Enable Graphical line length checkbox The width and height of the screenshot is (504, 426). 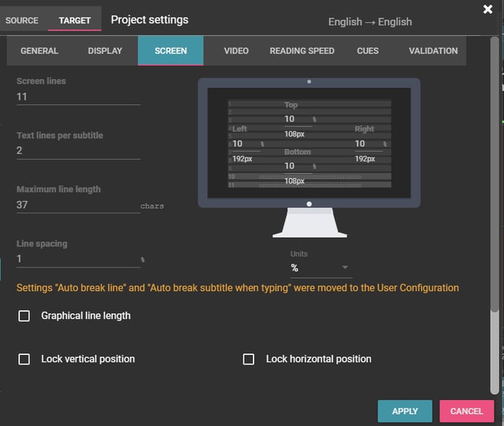coord(24,316)
